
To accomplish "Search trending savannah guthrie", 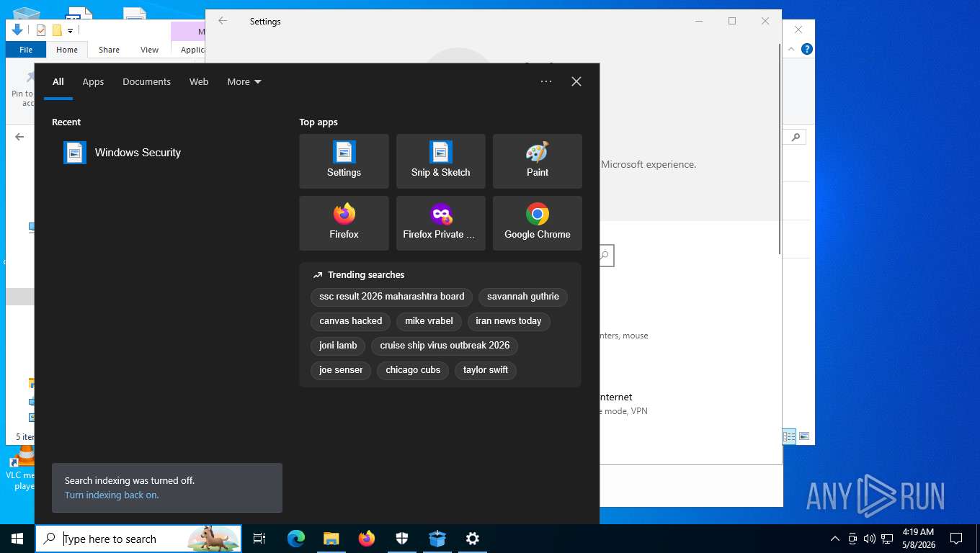I will 523,297.
